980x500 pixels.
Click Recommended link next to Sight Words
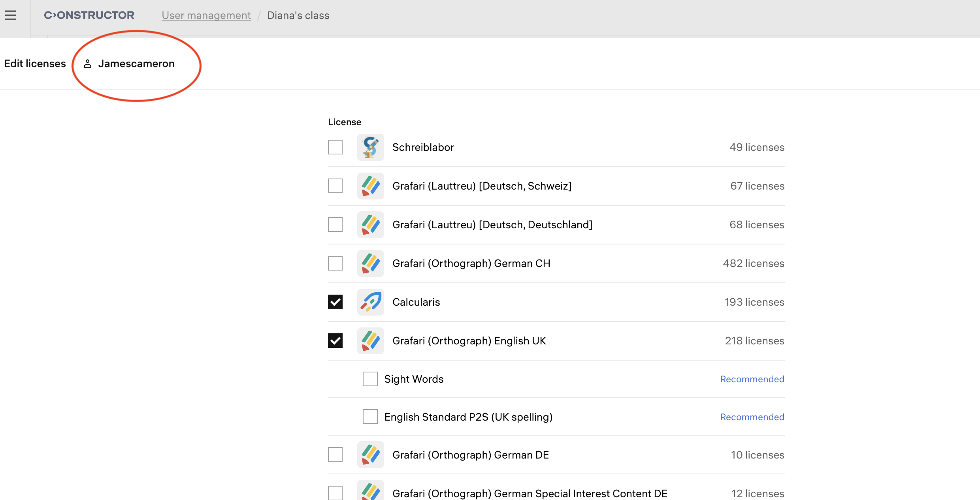752,379
